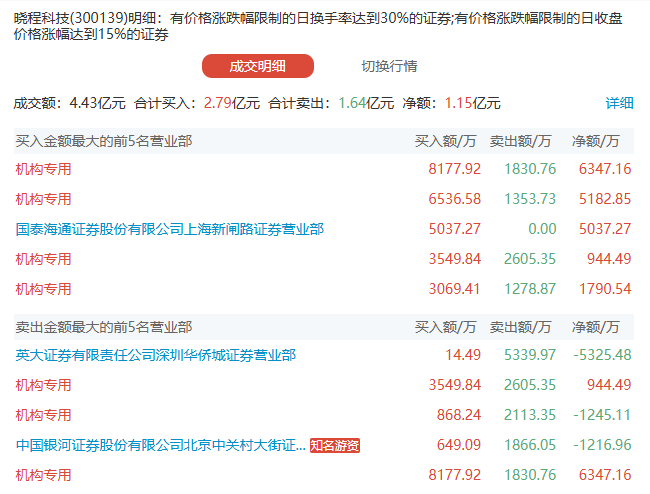Click the sell amount 2113.35

coord(530,415)
